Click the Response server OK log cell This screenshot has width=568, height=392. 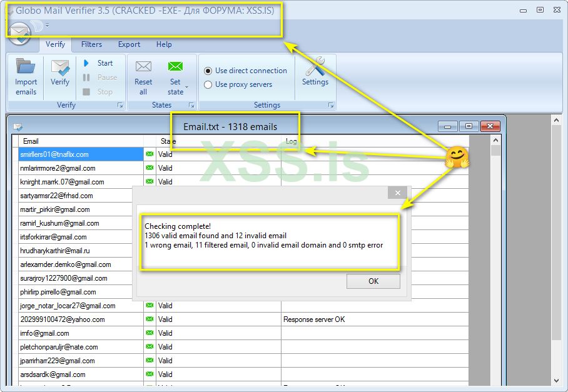(x=375, y=319)
